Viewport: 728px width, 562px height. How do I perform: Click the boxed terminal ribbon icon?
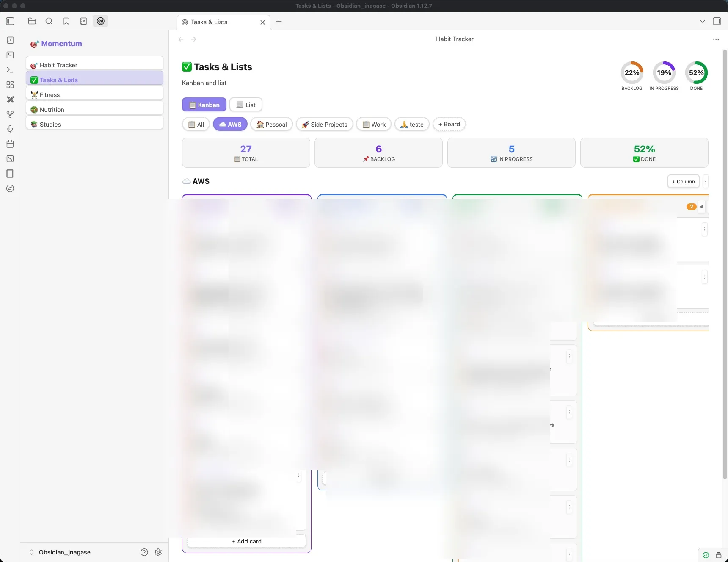coord(10,55)
